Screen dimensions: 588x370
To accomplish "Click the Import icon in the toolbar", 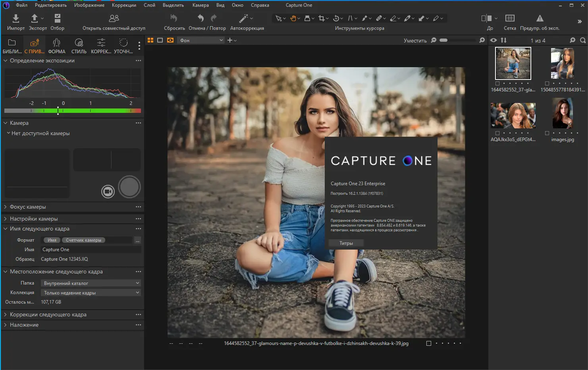I will (15, 18).
